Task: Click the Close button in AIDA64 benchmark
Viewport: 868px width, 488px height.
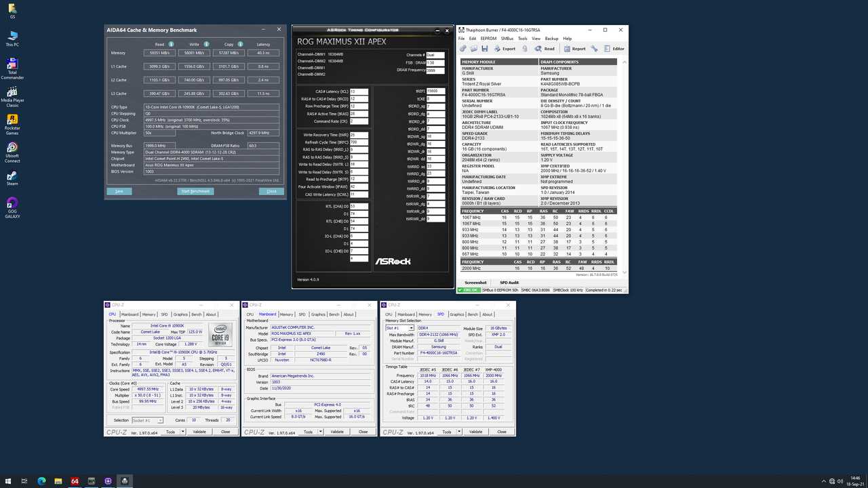Action: (271, 191)
